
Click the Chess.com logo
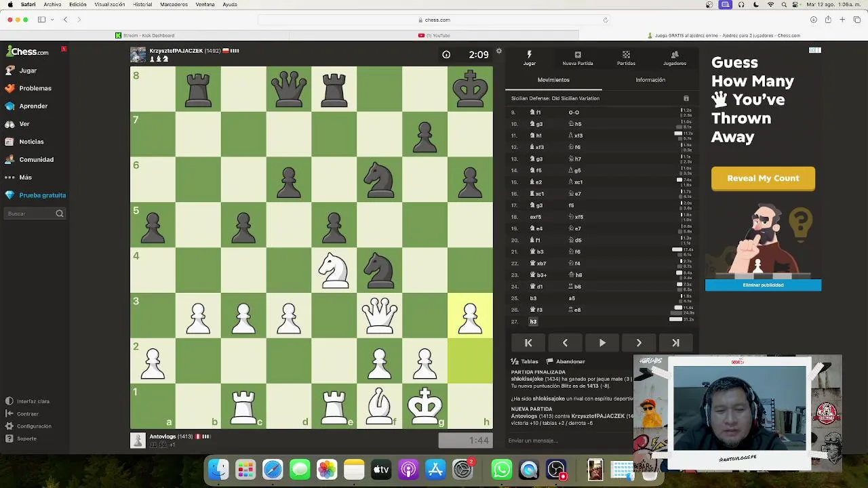[28, 52]
